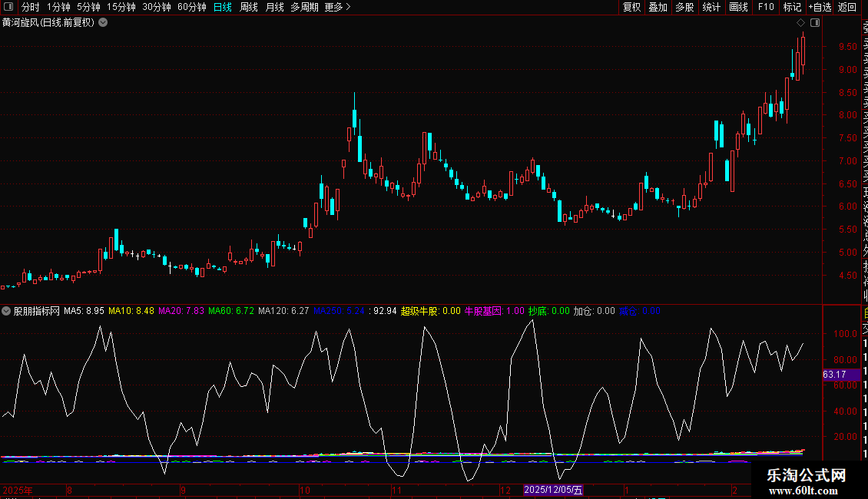Screen dimensions: 868x499
Task: Select the 日线 daily chart
Action: [x=223, y=7]
